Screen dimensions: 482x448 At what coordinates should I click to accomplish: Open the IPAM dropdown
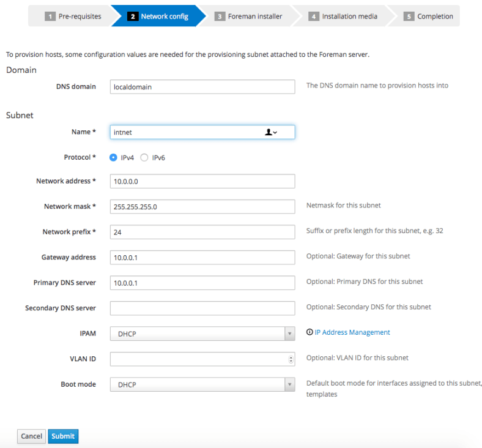tap(202, 334)
